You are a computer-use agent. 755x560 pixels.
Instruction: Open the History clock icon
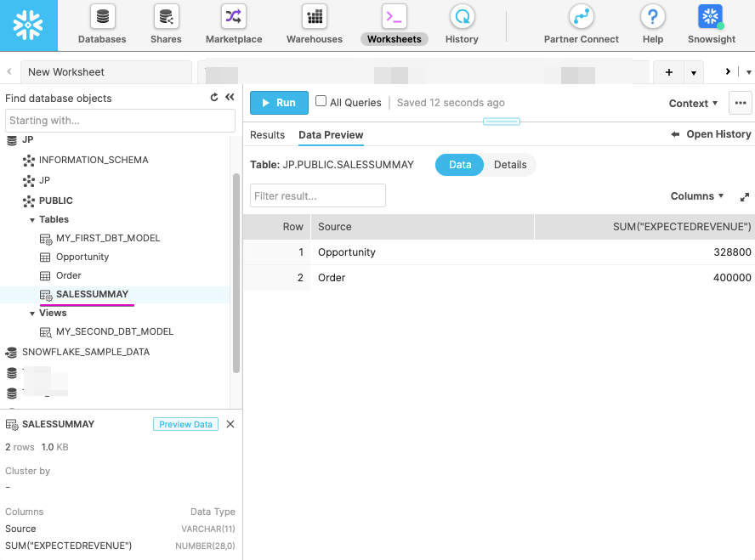coord(463,17)
